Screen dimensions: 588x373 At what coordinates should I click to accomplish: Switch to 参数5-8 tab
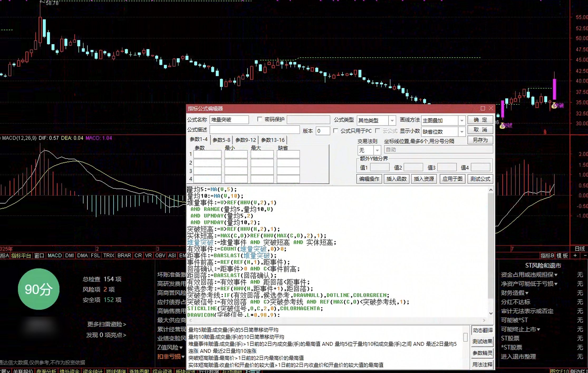221,140
